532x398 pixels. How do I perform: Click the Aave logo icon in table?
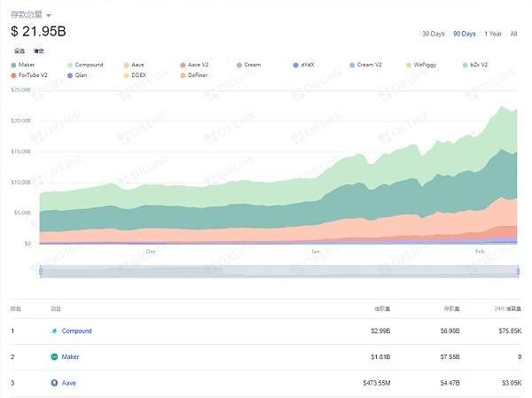click(x=55, y=383)
